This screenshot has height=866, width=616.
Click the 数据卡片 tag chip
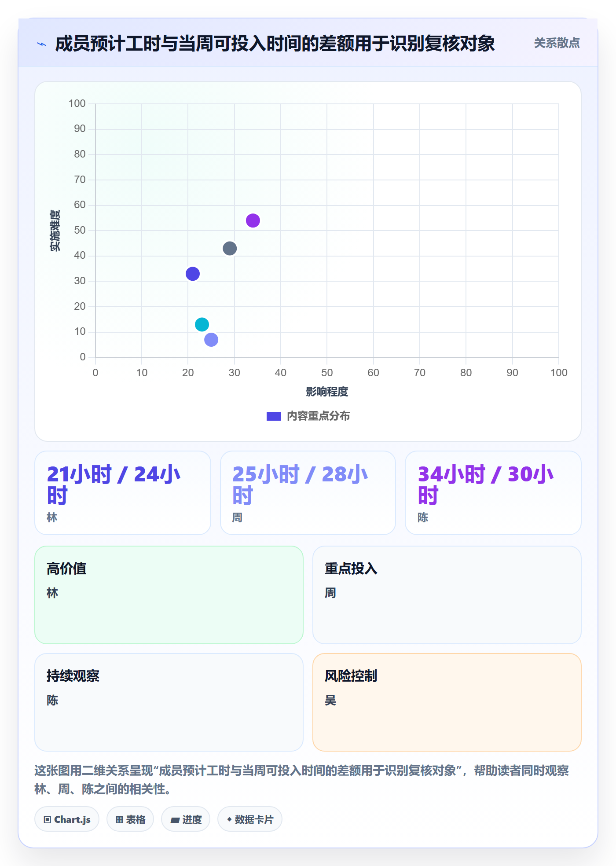pyautogui.click(x=250, y=819)
